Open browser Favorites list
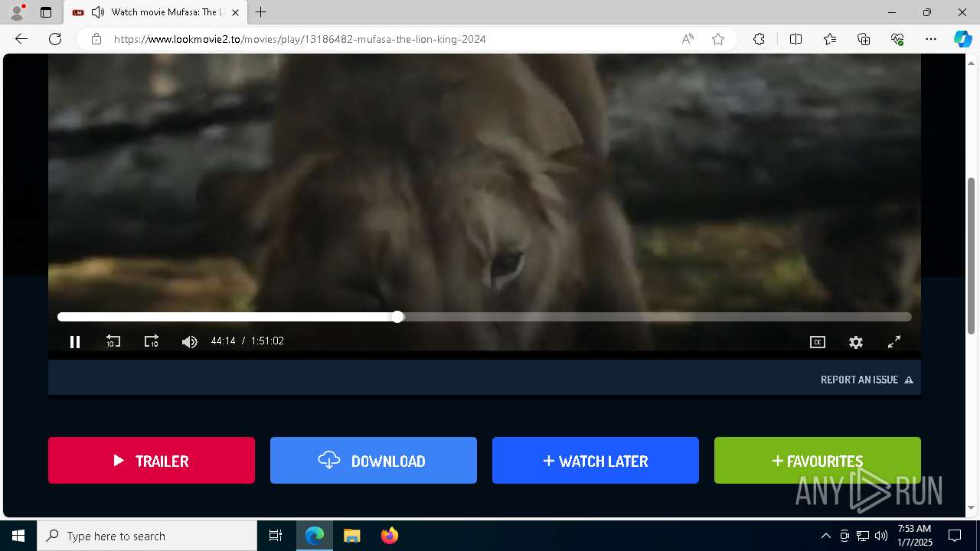 click(x=830, y=39)
